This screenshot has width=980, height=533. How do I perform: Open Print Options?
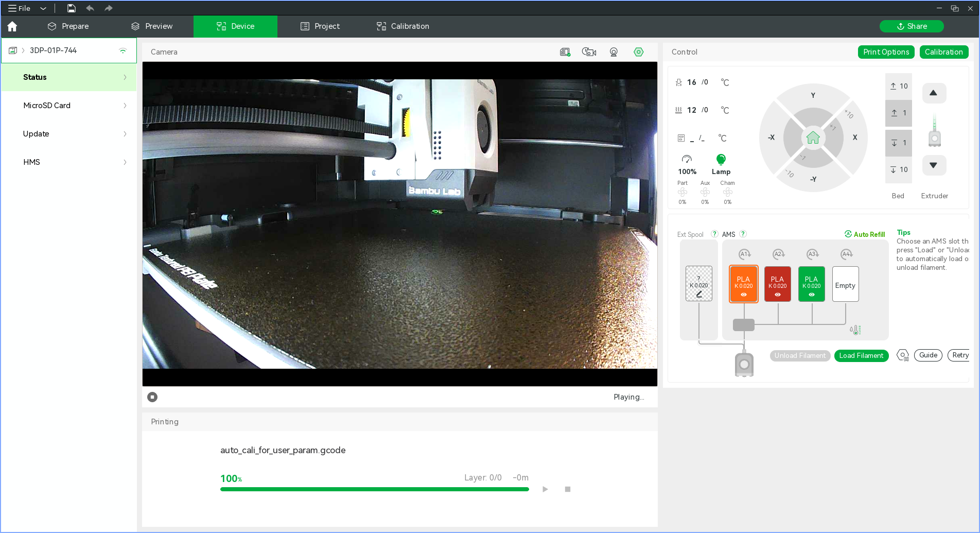(886, 52)
